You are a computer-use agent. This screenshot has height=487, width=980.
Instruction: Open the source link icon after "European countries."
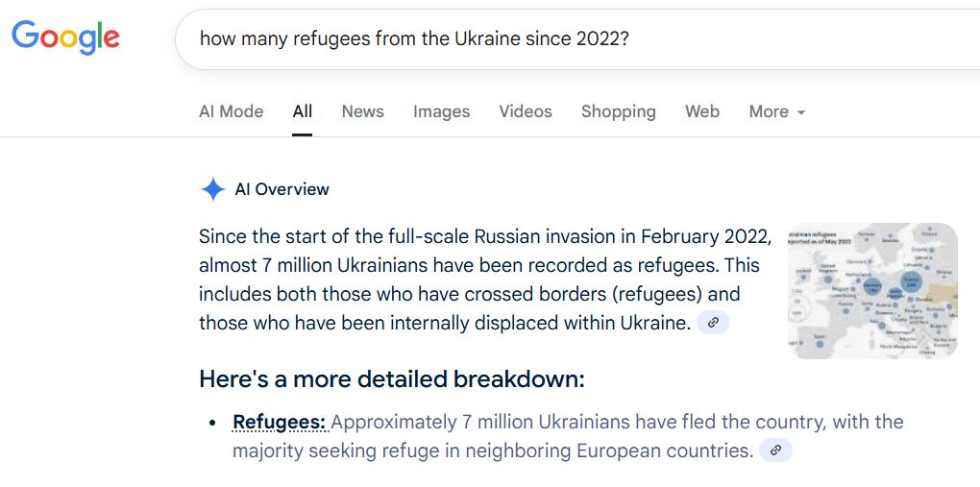[x=775, y=450]
